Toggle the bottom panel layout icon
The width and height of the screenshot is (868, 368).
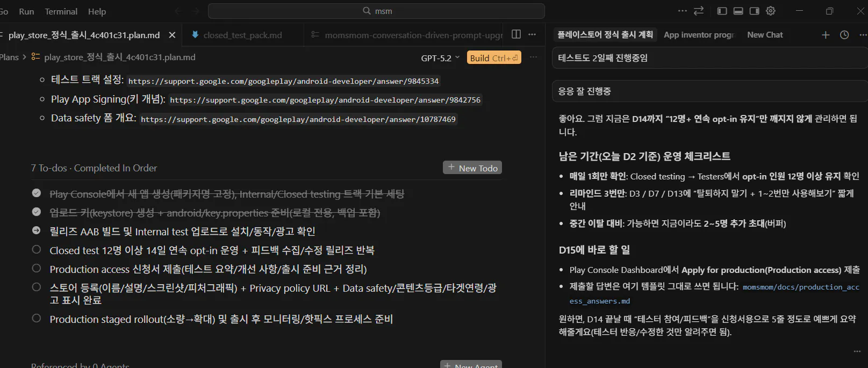[x=738, y=11]
